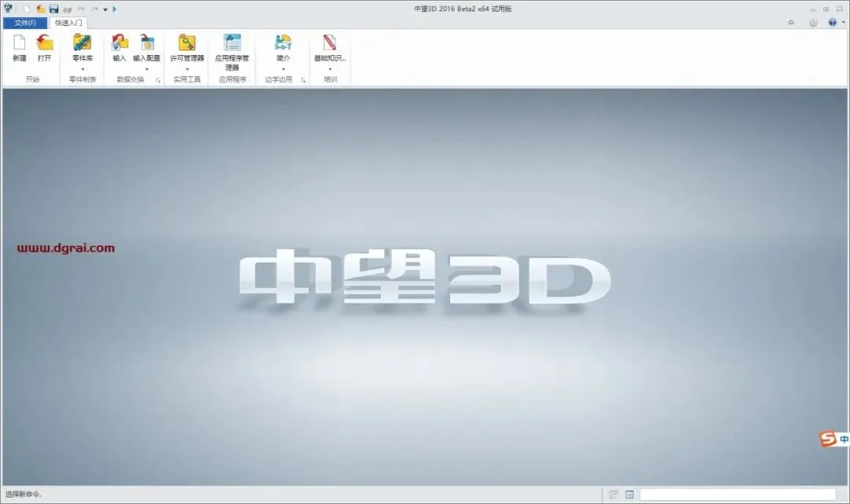Click quick-access Print icon
The height and width of the screenshot is (504, 850).
coord(67,9)
